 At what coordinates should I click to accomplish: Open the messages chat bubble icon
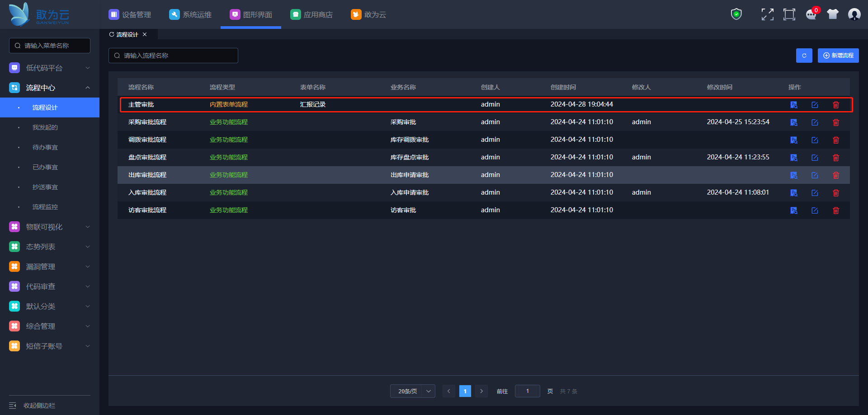click(x=811, y=14)
